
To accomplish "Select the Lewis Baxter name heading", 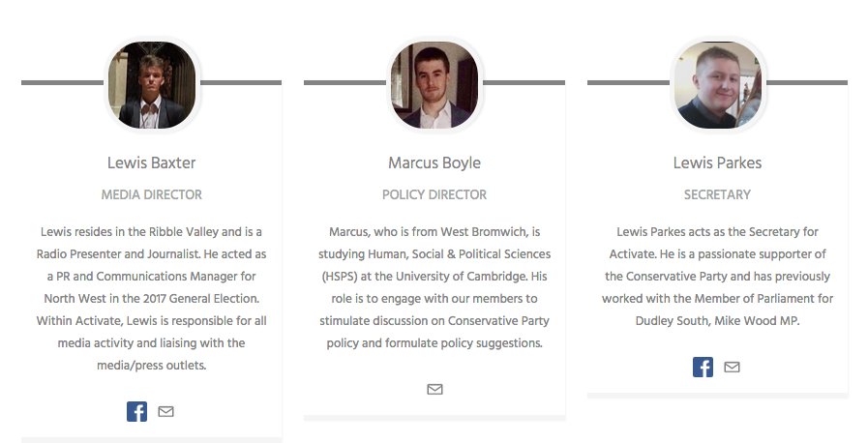I will click(x=152, y=163).
